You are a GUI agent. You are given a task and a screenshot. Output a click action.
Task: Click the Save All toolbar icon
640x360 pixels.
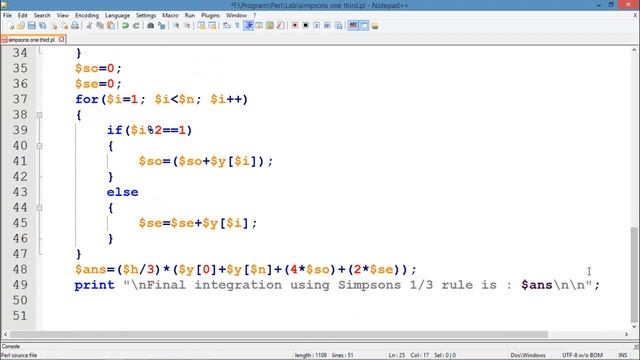[43, 26]
